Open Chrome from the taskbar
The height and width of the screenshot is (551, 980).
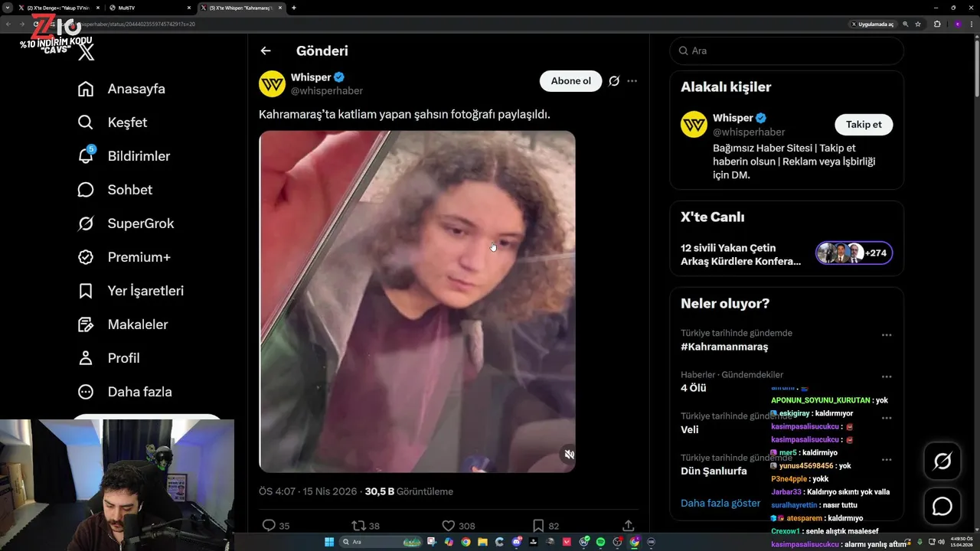465,542
